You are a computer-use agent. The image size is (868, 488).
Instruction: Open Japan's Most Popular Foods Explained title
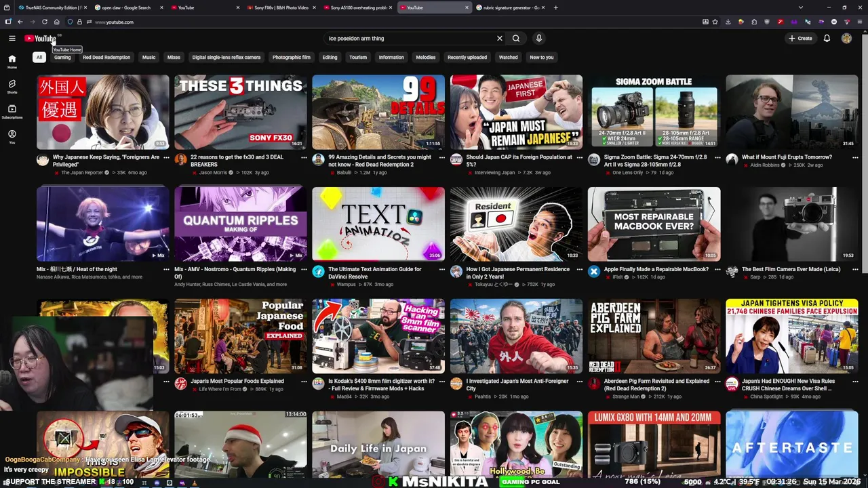237,381
